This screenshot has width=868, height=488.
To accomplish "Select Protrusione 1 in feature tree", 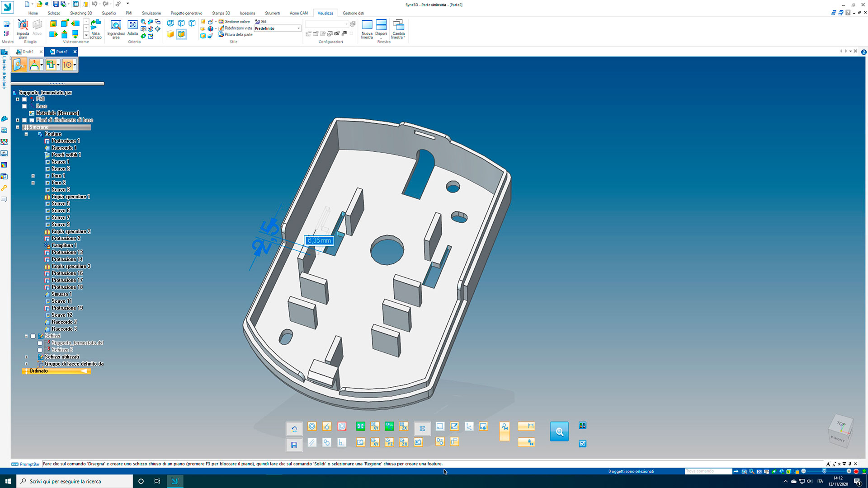I will coord(66,141).
